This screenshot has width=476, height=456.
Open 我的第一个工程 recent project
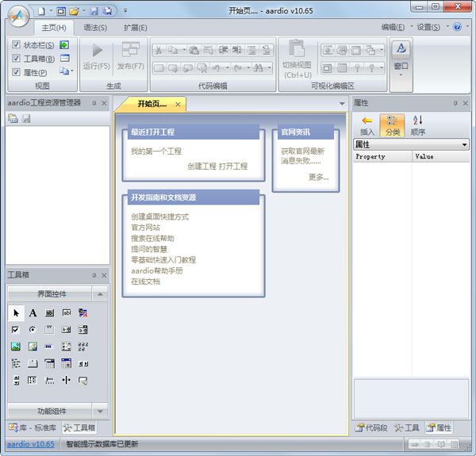pyautogui.click(x=156, y=151)
